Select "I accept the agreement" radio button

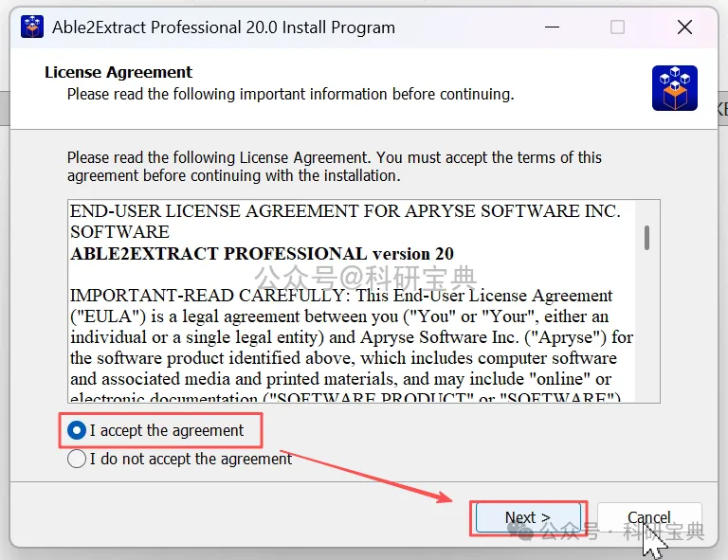point(77,430)
